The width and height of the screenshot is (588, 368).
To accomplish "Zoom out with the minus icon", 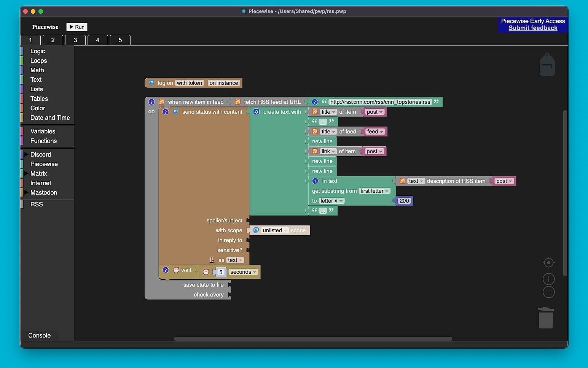I will [x=548, y=292].
